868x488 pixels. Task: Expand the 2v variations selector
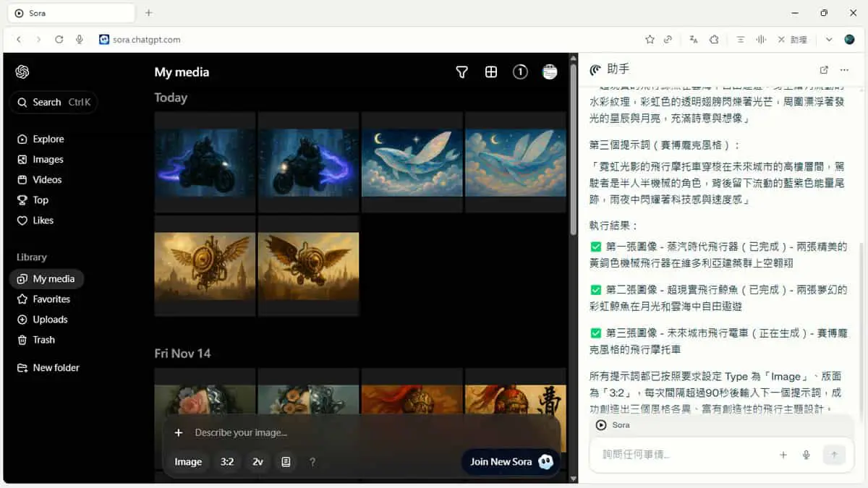[x=258, y=461]
